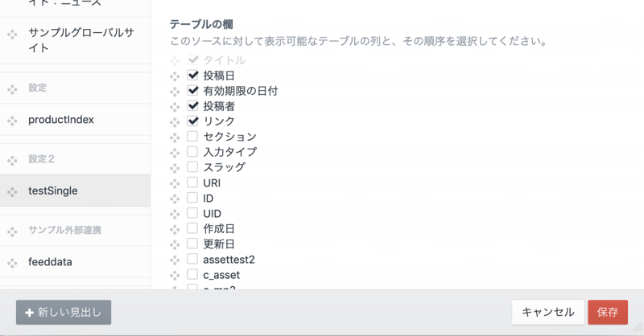This screenshot has width=644, height=336.
Task: Enable the スラッグ column checkbox
Action: [193, 167]
